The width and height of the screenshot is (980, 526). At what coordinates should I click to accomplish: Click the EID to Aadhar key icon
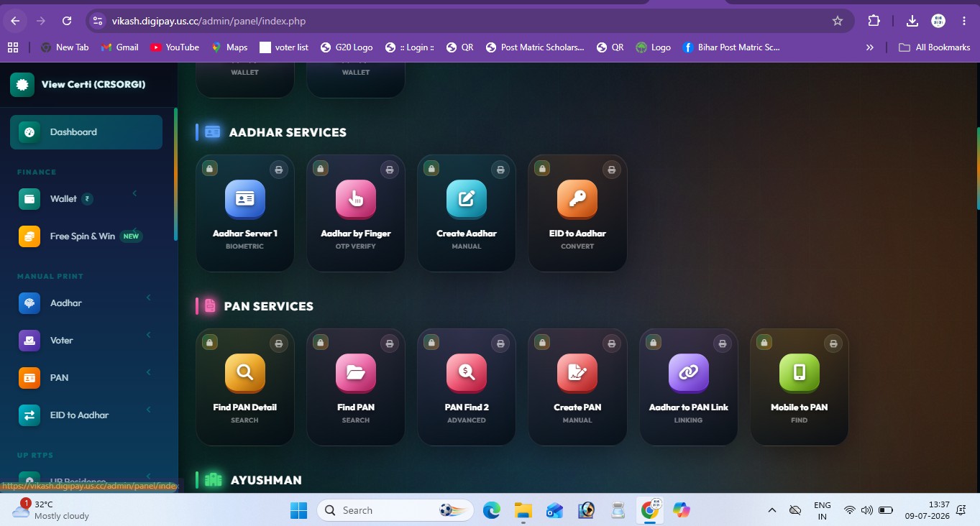577,199
